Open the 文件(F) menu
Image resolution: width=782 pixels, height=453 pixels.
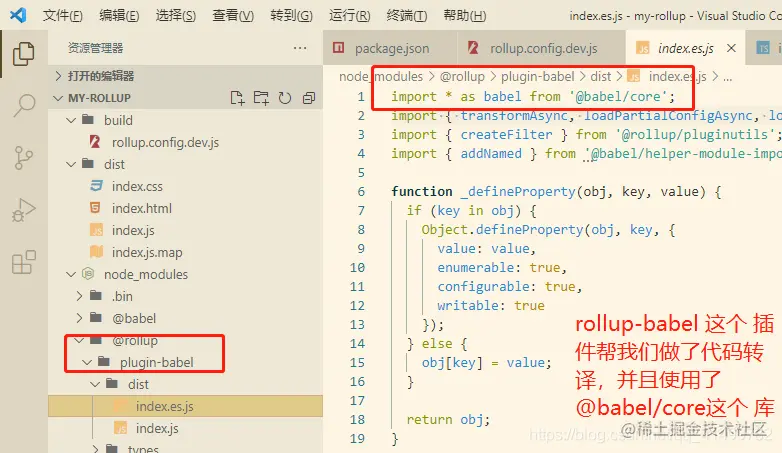[62, 15]
